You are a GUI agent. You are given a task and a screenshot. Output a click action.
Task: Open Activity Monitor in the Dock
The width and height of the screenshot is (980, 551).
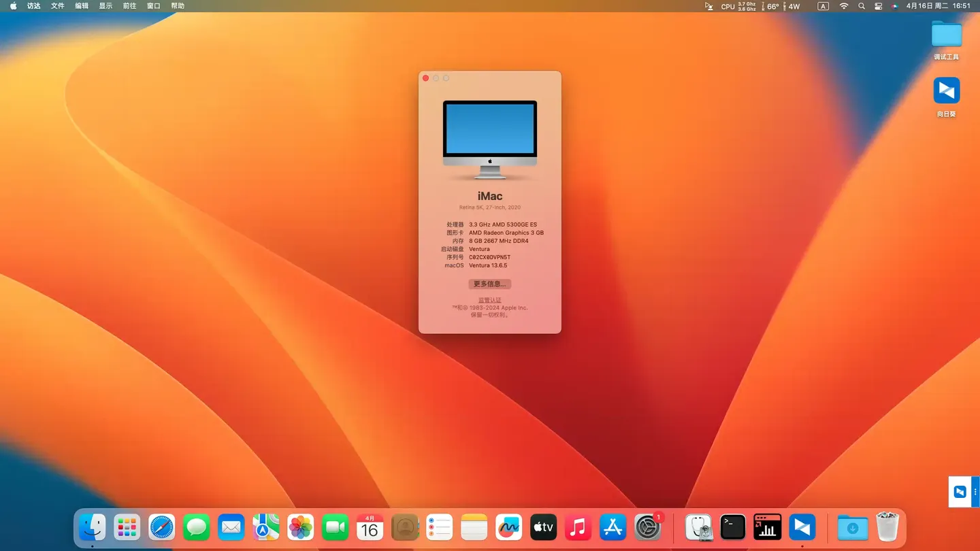click(767, 527)
